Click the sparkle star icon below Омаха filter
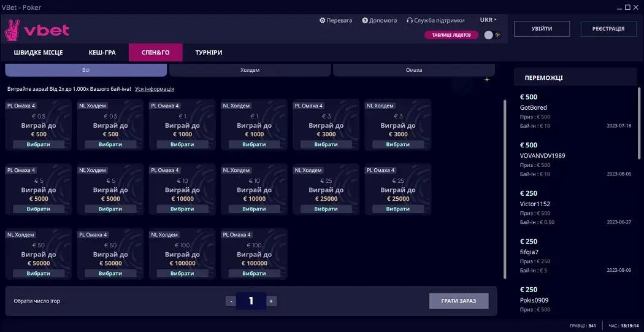644x332 pixels. [x=487, y=80]
